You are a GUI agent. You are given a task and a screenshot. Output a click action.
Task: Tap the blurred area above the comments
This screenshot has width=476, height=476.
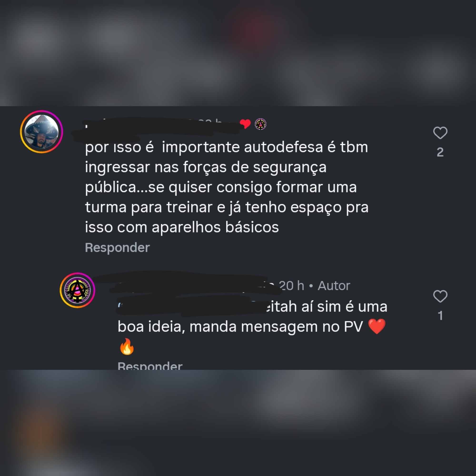point(238,53)
